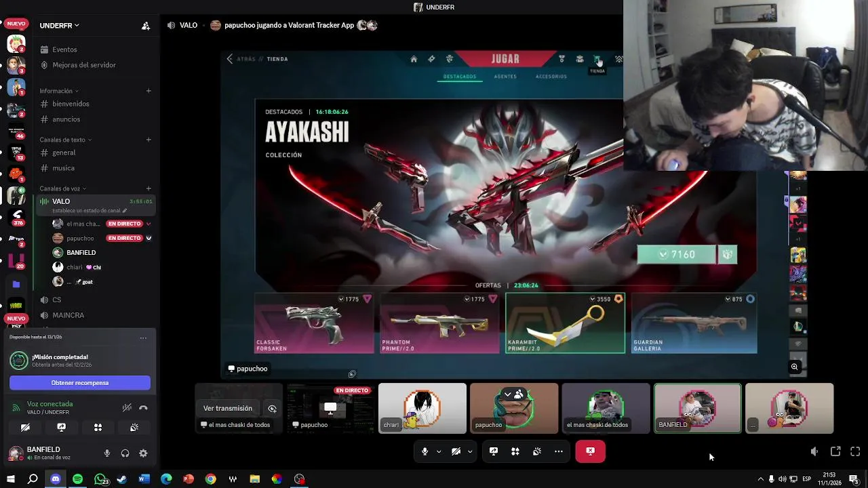Viewport: 868px width, 488px height.
Task: Toggle camera in the voice connected panel
Action: [x=25, y=428]
